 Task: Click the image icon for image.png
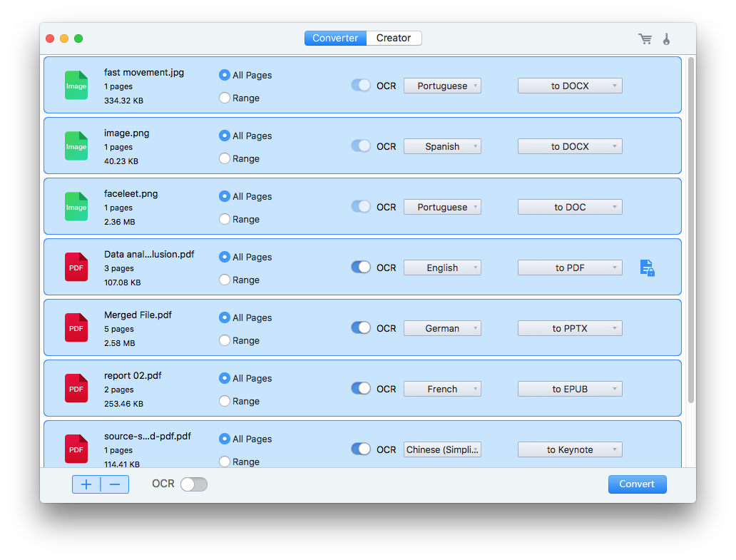76,146
